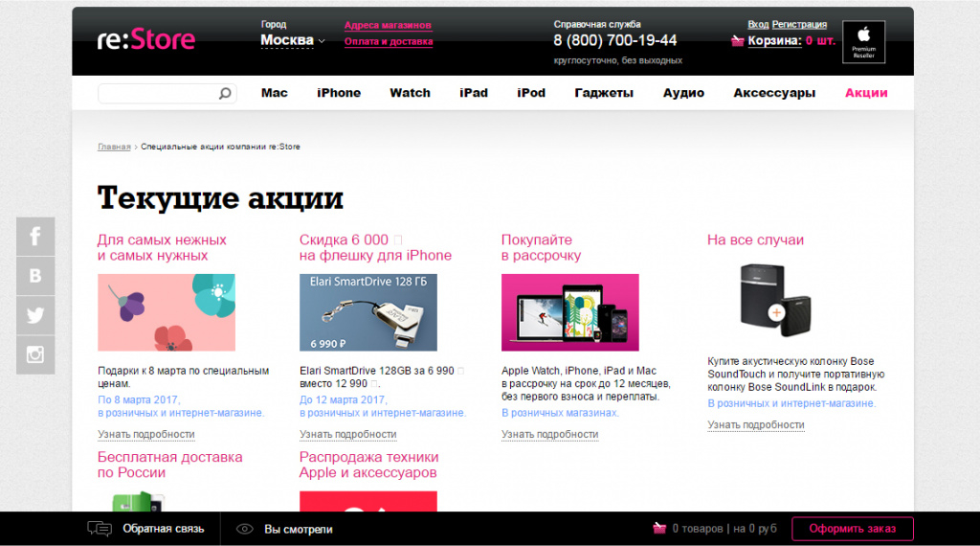Click the search magnifier icon

click(x=225, y=93)
